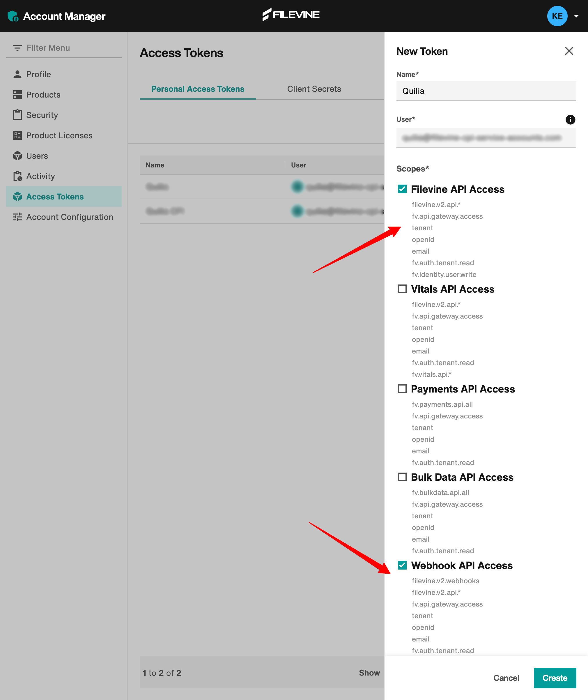This screenshot has height=700, width=588.
Task: Uncheck the Filevine API Access checkbox
Action: (x=402, y=189)
